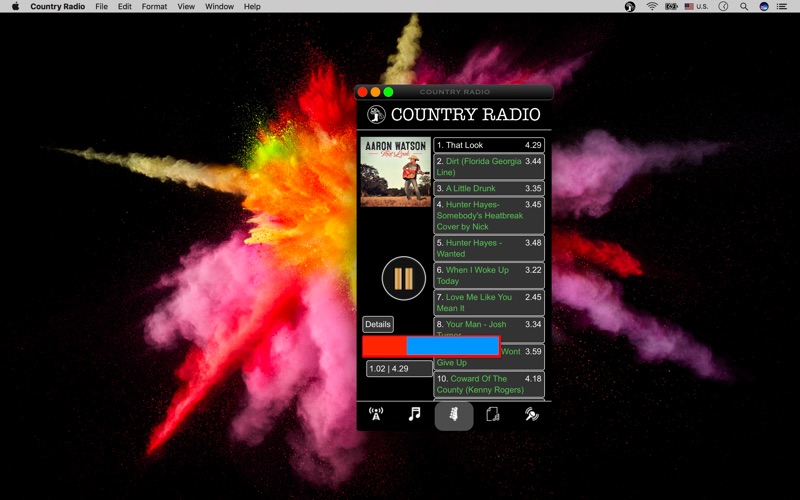
Task: Select track 3 A Little Drunk
Action: [x=489, y=188]
